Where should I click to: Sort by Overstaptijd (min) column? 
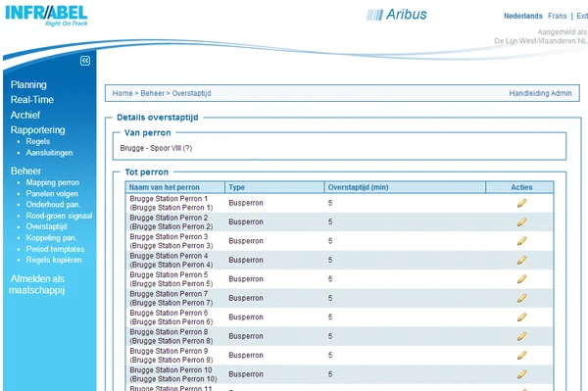tap(358, 187)
